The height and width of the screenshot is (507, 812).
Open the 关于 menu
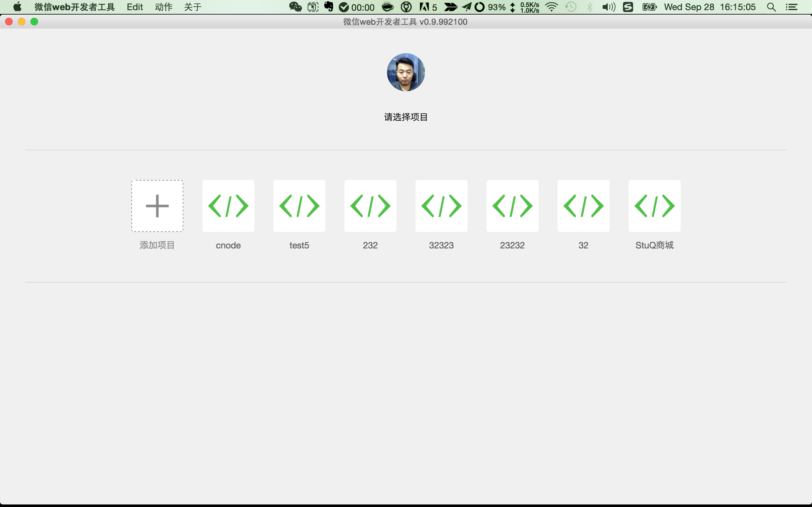[x=193, y=7]
